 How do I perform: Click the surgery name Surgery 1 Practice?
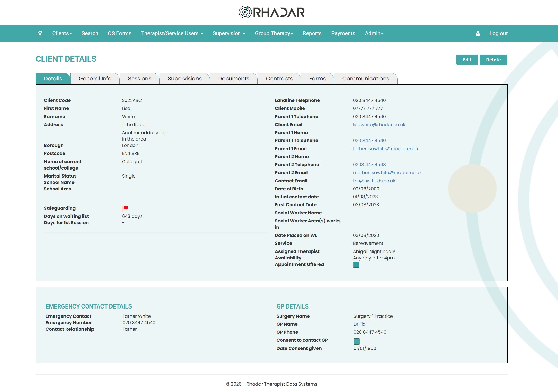[373, 316]
